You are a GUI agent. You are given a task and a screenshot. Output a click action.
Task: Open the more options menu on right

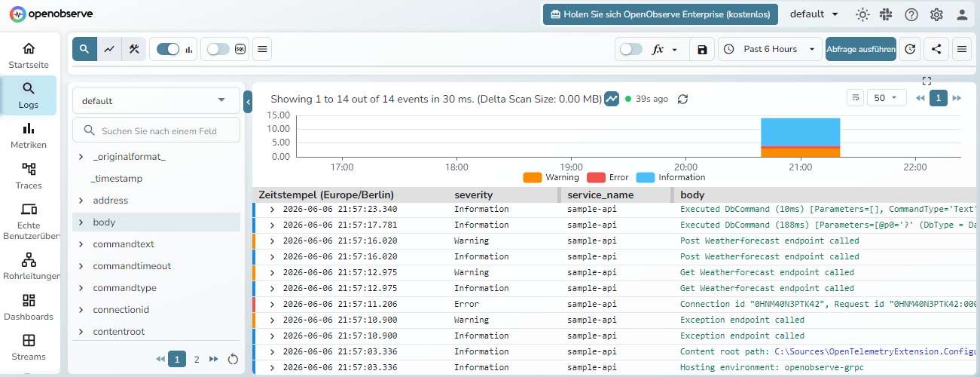click(x=962, y=49)
